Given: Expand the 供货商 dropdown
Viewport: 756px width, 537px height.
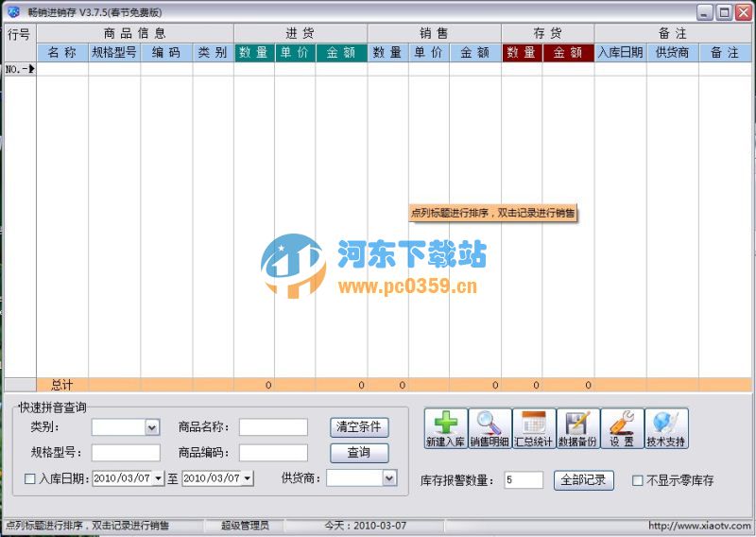Looking at the screenshot, I should pos(389,478).
